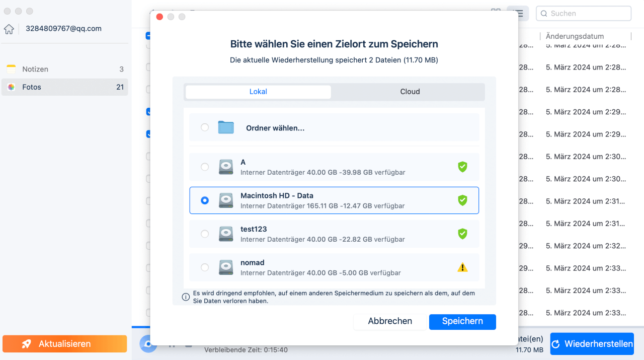Click '165.11 GB -12.47 GB verfügbar' text

[356, 206]
